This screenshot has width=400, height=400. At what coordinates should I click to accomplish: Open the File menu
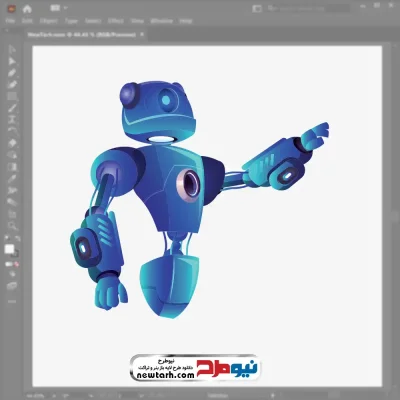pos(10,21)
